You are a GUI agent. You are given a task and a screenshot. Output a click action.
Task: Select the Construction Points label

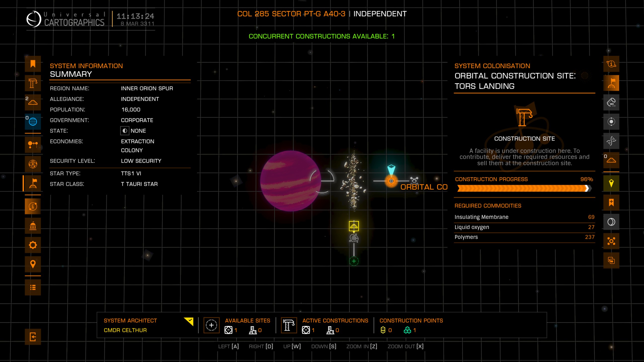[x=411, y=321]
